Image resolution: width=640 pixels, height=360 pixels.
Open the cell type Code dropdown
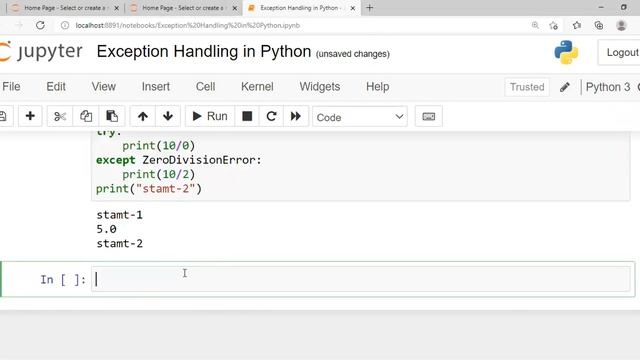coord(360,117)
